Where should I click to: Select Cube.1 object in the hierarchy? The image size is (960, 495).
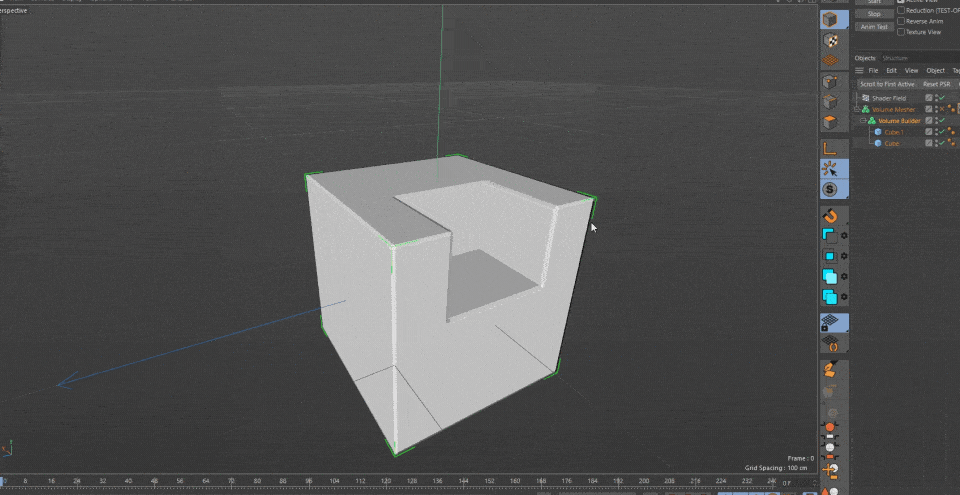pyautogui.click(x=893, y=132)
